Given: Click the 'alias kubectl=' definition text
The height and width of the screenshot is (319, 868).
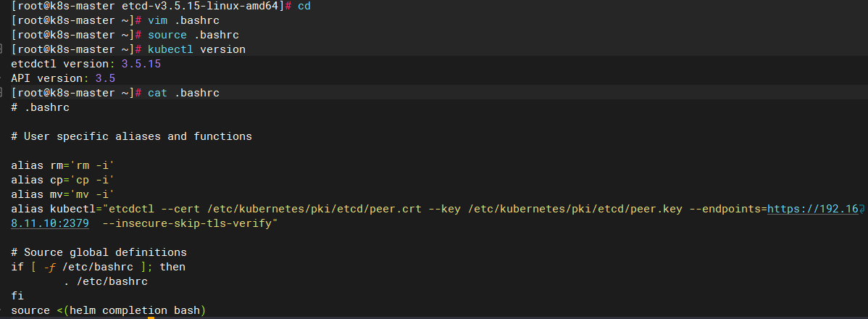Looking at the screenshot, I should (57, 209).
